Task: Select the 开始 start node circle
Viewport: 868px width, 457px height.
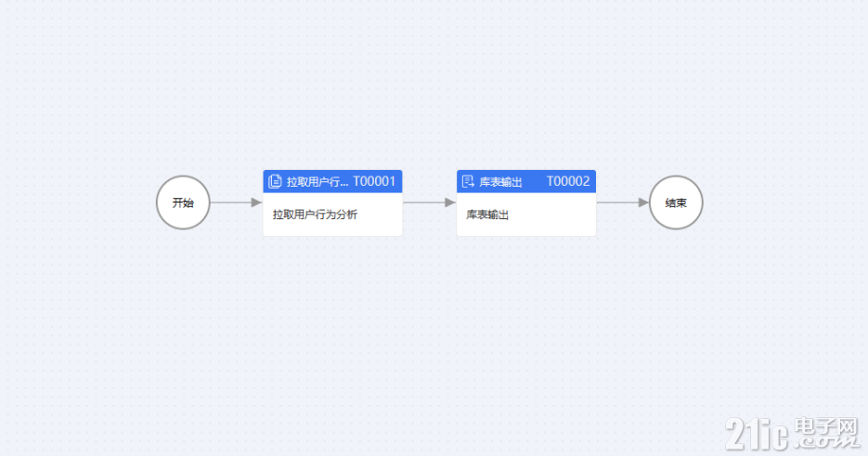Action: click(x=183, y=202)
